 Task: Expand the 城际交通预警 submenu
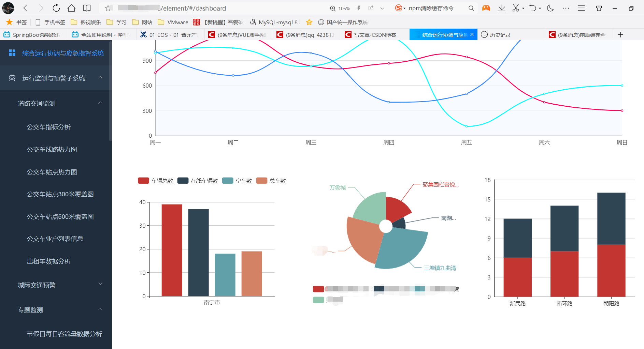(56, 285)
